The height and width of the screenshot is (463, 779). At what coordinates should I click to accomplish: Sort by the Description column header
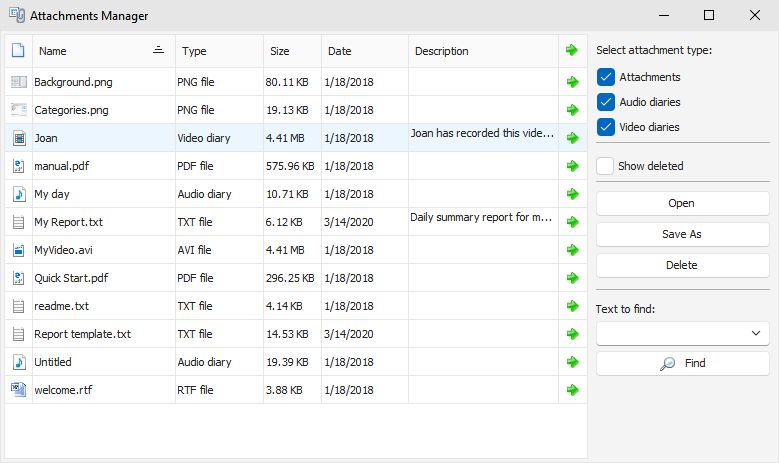(x=483, y=51)
